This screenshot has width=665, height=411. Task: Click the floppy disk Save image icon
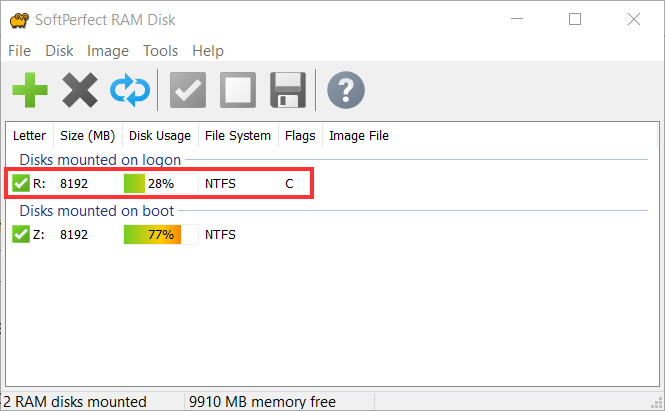pos(288,90)
